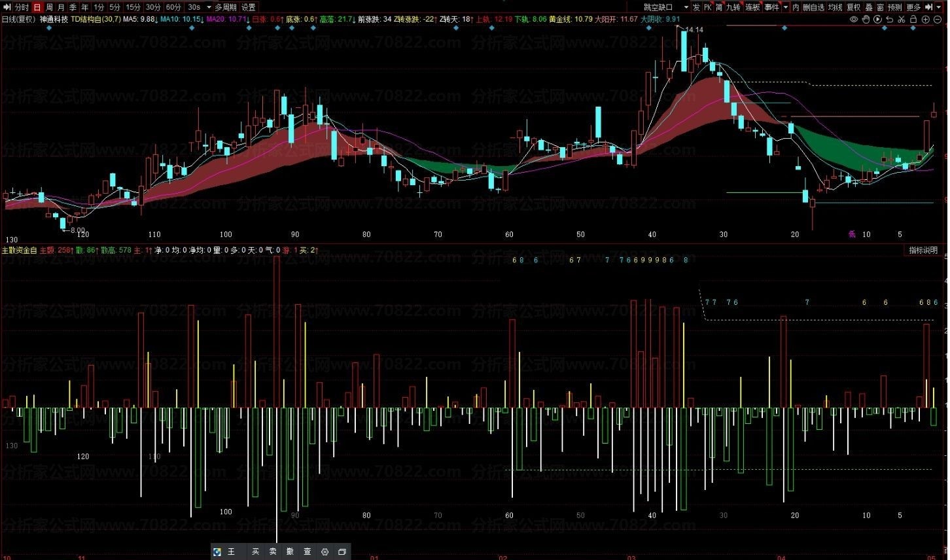Open the 指标说明 indicator description
Image resolution: width=950 pixels, height=560 pixels.
tap(923, 250)
